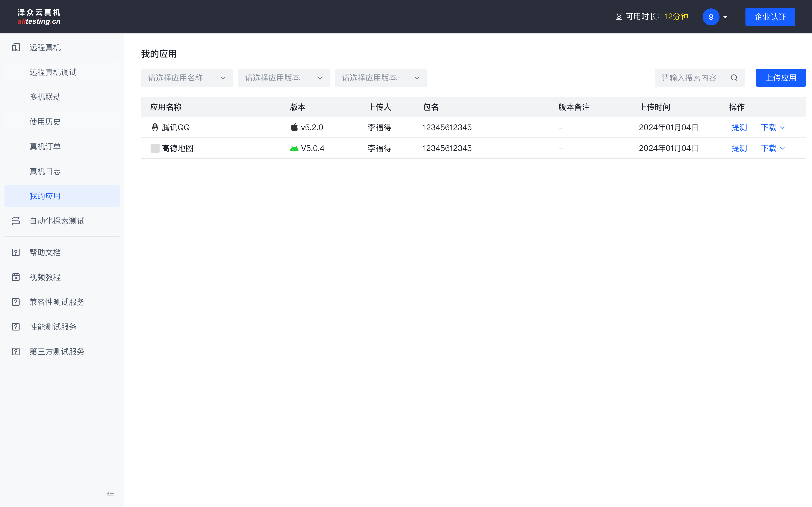The width and height of the screenshot is (812, 507).
Task: Open the account menu arrow
Action: (725, 17)
